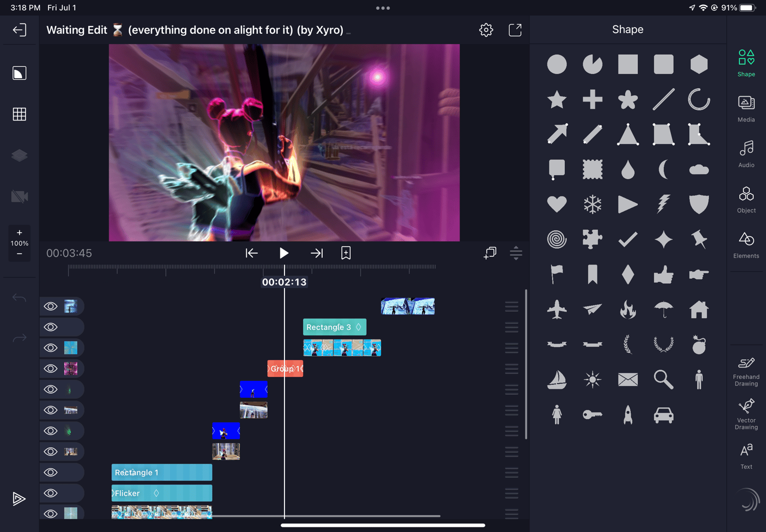Toggle visibility of bottom timeline layer
The width and height of the screenshot is (766, 532).
click(x=51, y=514)
